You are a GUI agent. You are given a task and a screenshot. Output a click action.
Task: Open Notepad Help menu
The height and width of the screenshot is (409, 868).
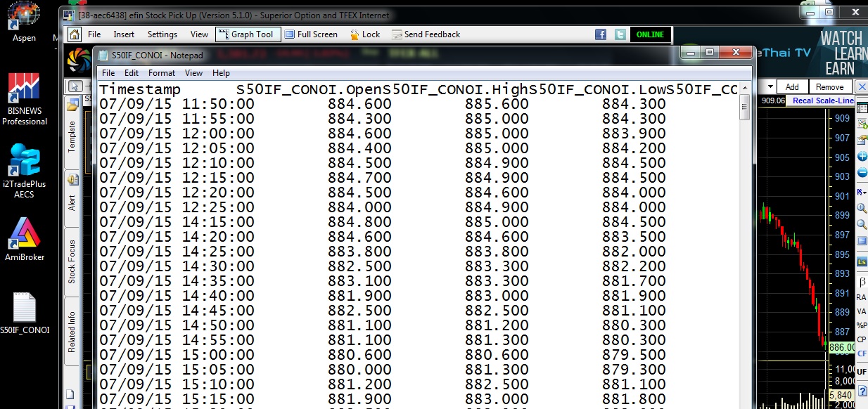[x=221, y=73]
